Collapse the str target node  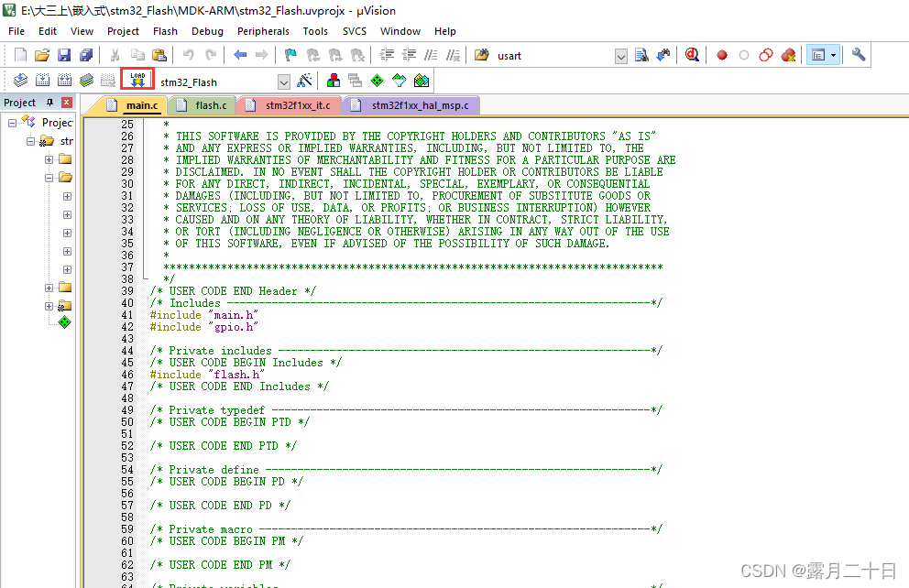[31, 141]
